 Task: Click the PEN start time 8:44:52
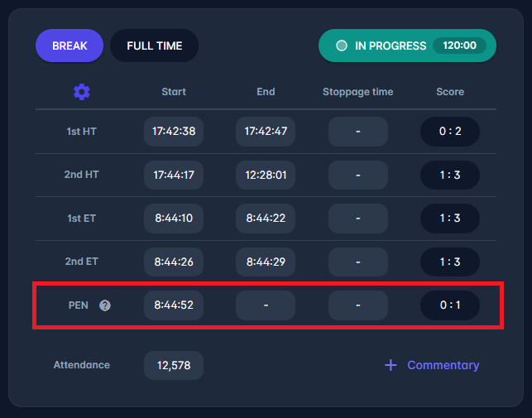(x=174, y=305)
